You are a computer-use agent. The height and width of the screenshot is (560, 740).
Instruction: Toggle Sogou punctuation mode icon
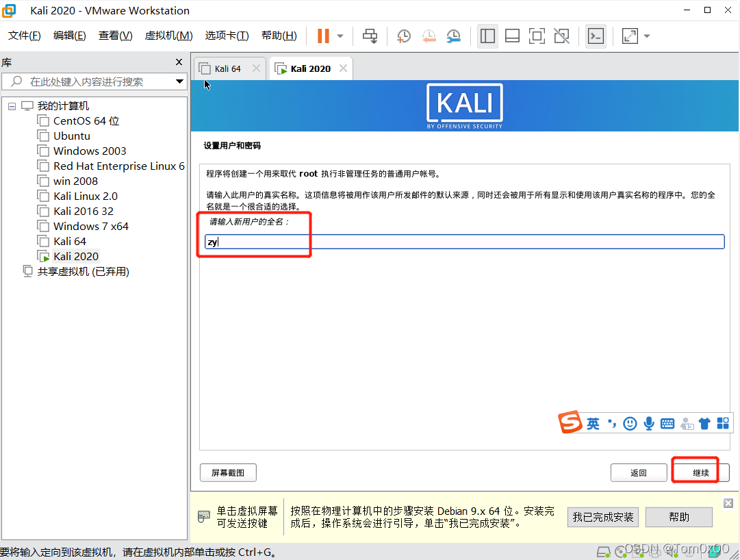(x=612, y=424)
